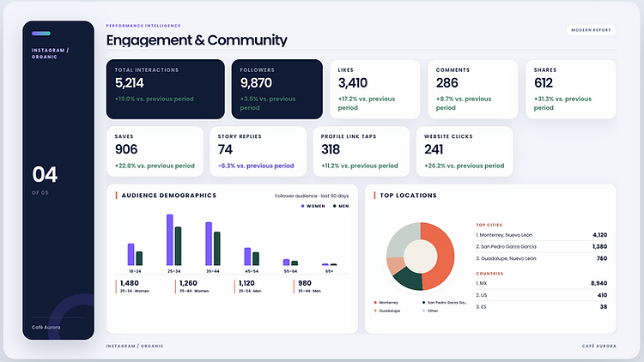This screenshot has width=644, height=362.
Task: Click the Countries heading
Action: (489, 274)
